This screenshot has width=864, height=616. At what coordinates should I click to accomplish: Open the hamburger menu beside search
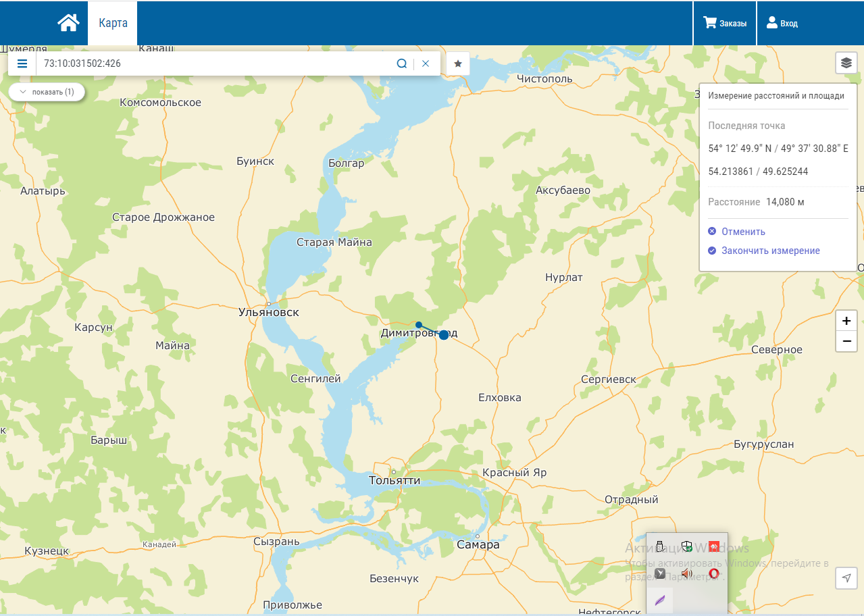[22, 63]
